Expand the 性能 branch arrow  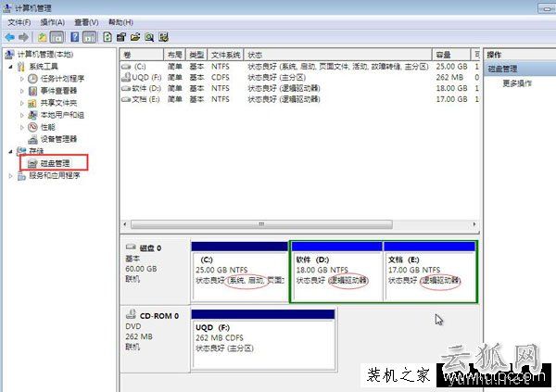point(21,127)
